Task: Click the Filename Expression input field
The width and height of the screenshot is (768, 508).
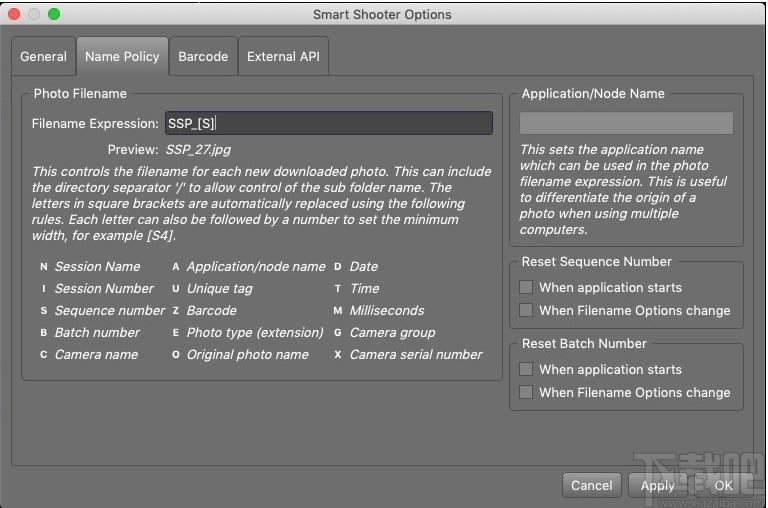Action: pyautogui.click(x=329, y=123)
